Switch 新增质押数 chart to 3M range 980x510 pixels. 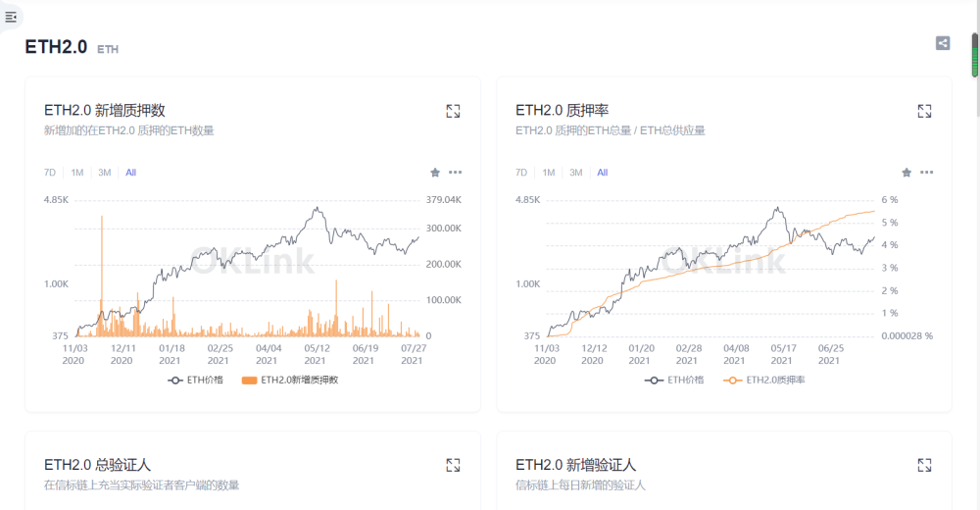pos(104,173)
